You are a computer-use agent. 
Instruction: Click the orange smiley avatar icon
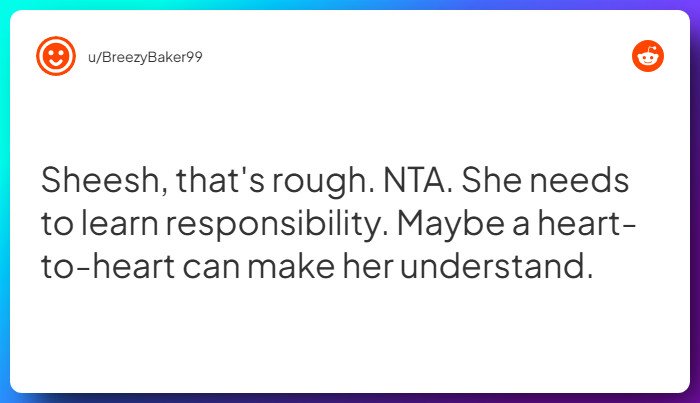[x=56, y=56]
